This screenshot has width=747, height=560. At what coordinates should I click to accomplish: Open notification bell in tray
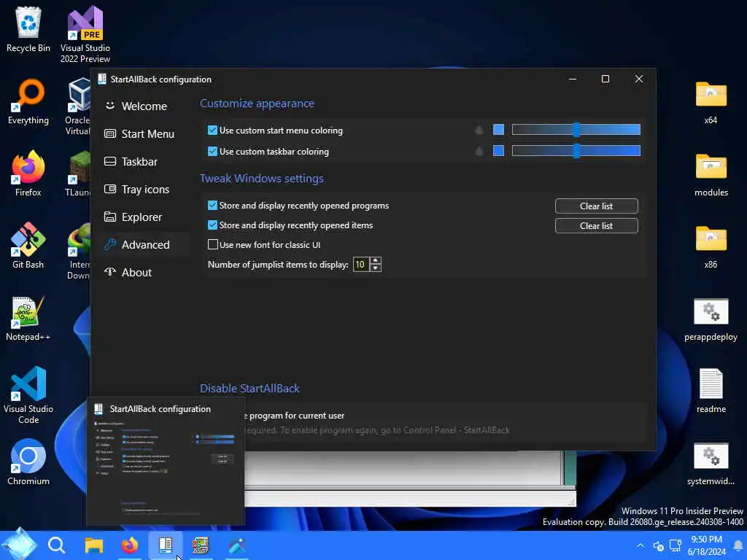pos(738,545)
